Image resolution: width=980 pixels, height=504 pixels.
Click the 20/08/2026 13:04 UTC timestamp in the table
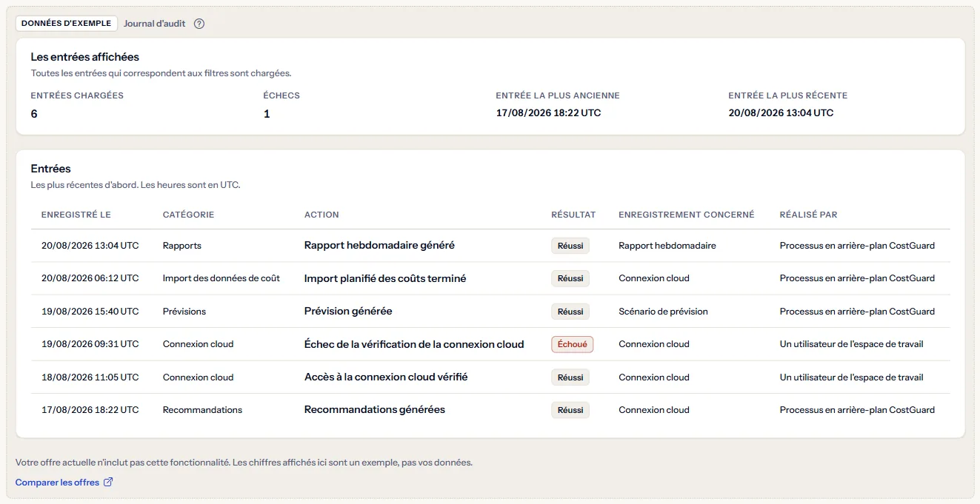pyautogui.click(x=90, y=246)
